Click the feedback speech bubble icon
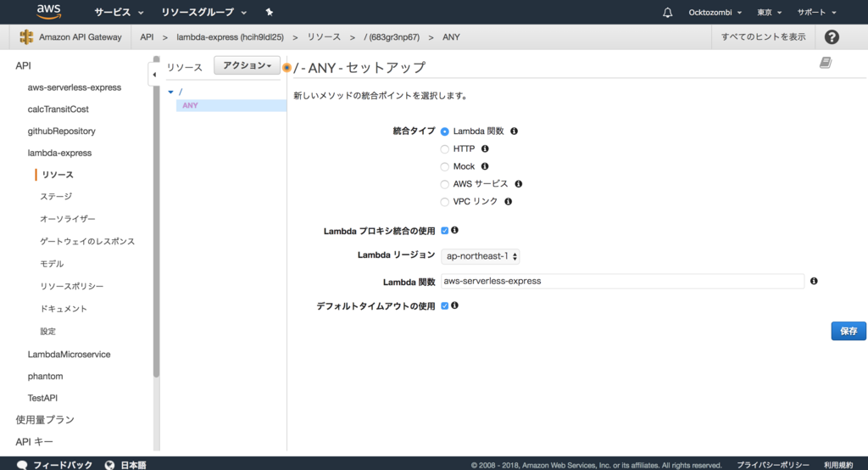This screenshot has height=470, width=868. click(22, 465)
